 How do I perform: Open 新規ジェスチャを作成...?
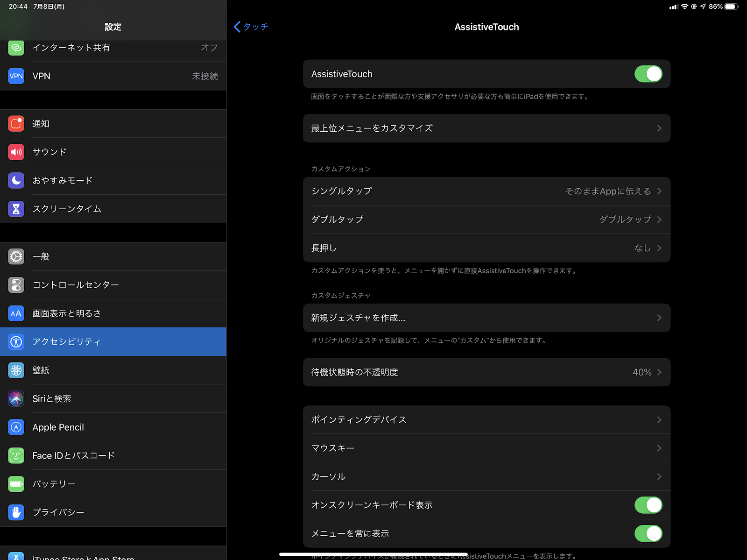pos(486,318)
